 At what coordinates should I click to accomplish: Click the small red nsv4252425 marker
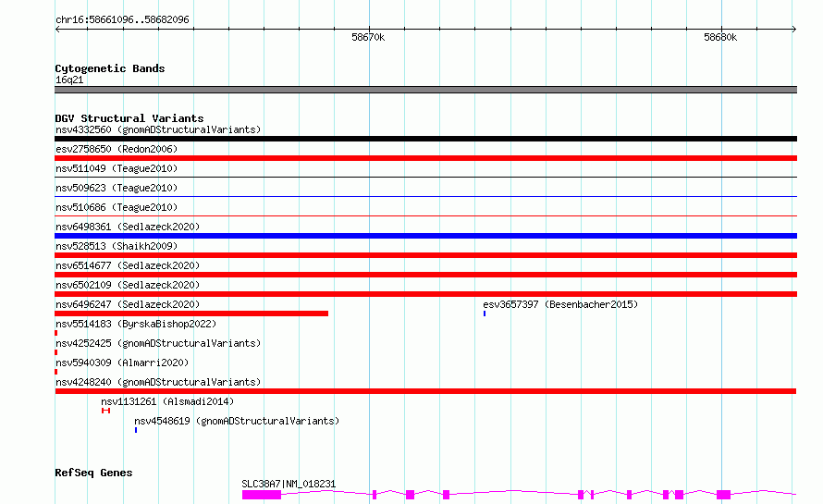coord(56,352)
